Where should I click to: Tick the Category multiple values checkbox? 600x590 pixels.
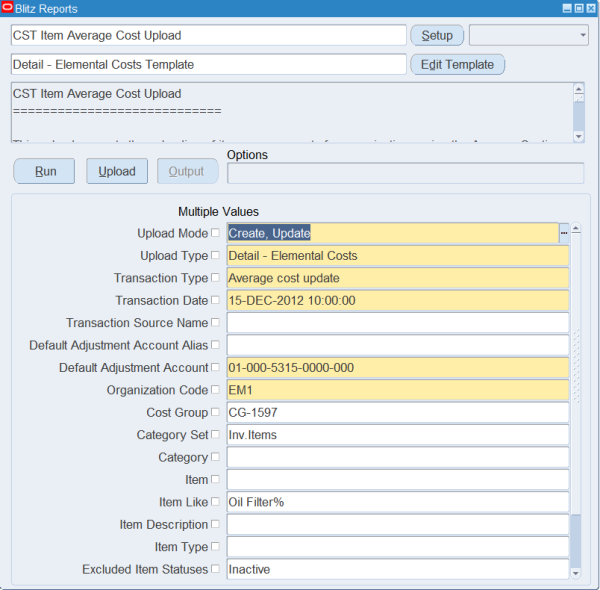point(215,457)
